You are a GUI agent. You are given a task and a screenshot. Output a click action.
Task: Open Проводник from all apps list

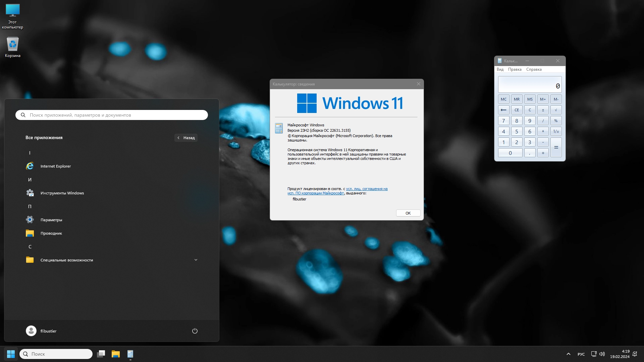[x=51, y=233]
